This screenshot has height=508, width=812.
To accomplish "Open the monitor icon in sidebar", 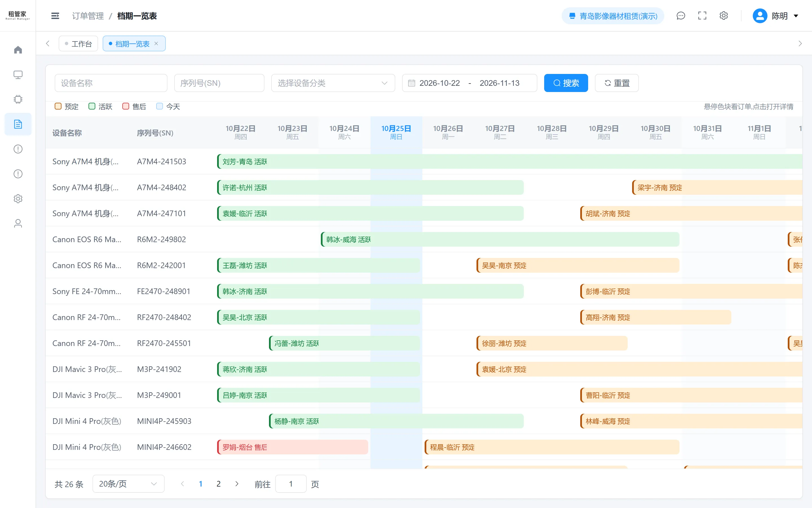I will [x=18, y=75].
